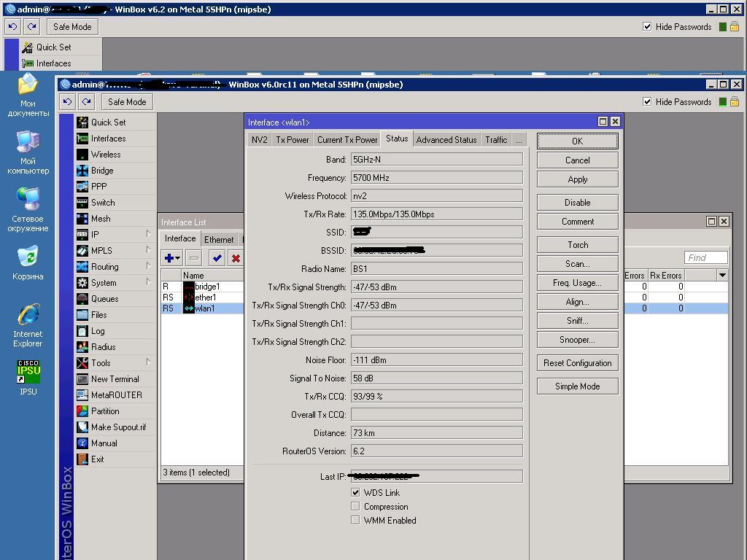Open the Partition menu item
This screenshot has height=560, width=747.
(x=115, y=411)
